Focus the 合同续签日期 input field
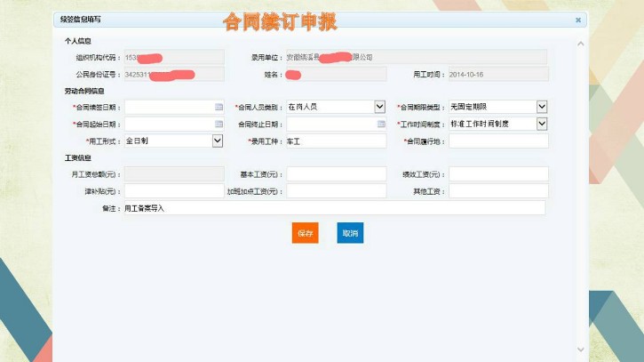The width and height of the screenshot is (644, 362). coord(174,107)
